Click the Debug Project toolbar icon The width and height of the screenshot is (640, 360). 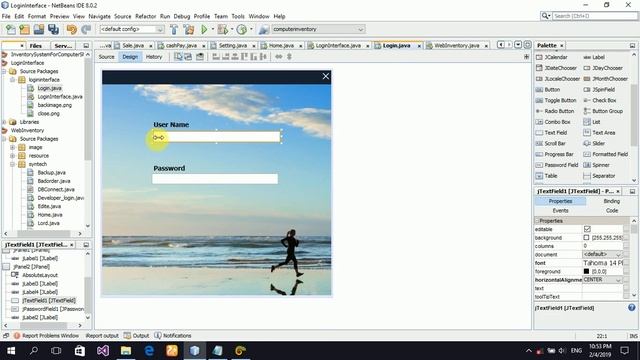[223, 29]
